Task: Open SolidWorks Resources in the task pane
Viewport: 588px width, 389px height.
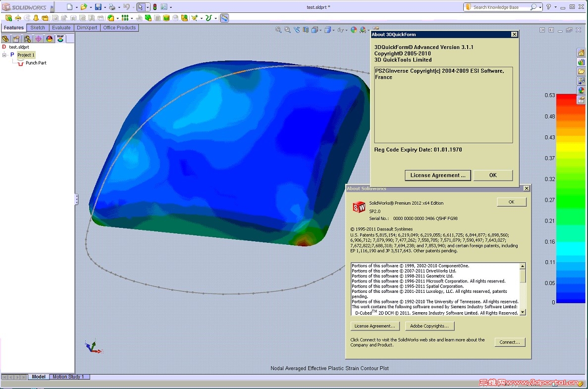Action: tap(581, 53)
